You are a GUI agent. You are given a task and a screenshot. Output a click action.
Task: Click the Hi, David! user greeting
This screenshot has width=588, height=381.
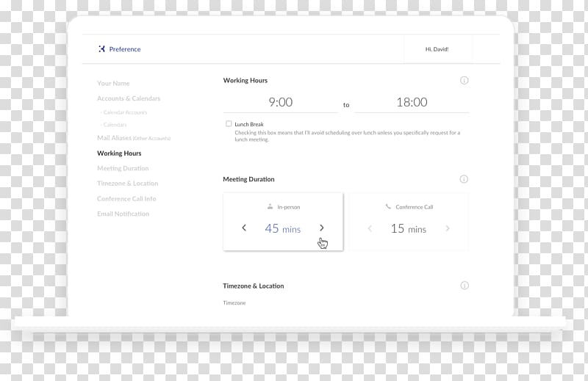click(437, 49)
